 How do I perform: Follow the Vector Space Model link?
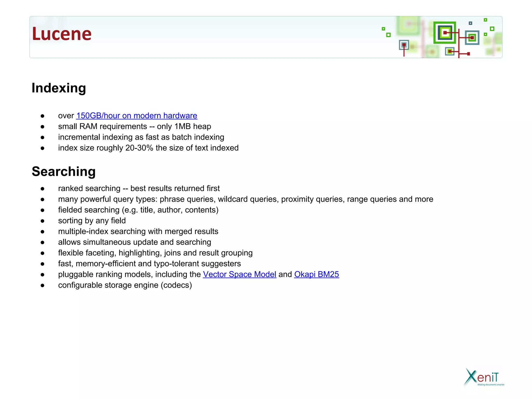[240, 274]
